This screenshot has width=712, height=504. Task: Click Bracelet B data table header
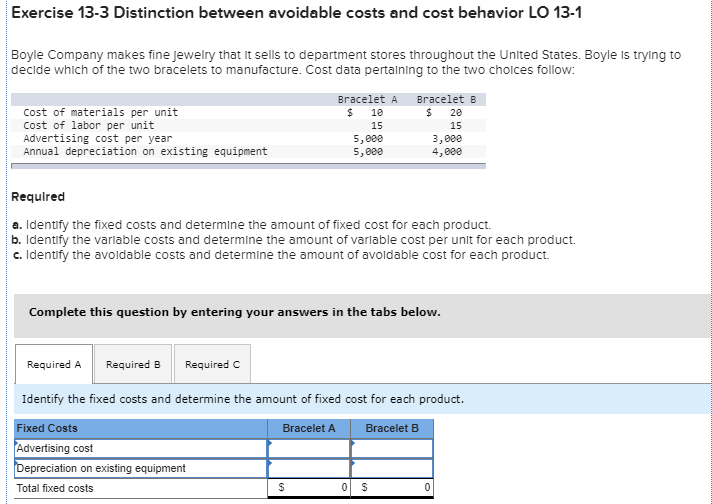click(x=446, y=99)
